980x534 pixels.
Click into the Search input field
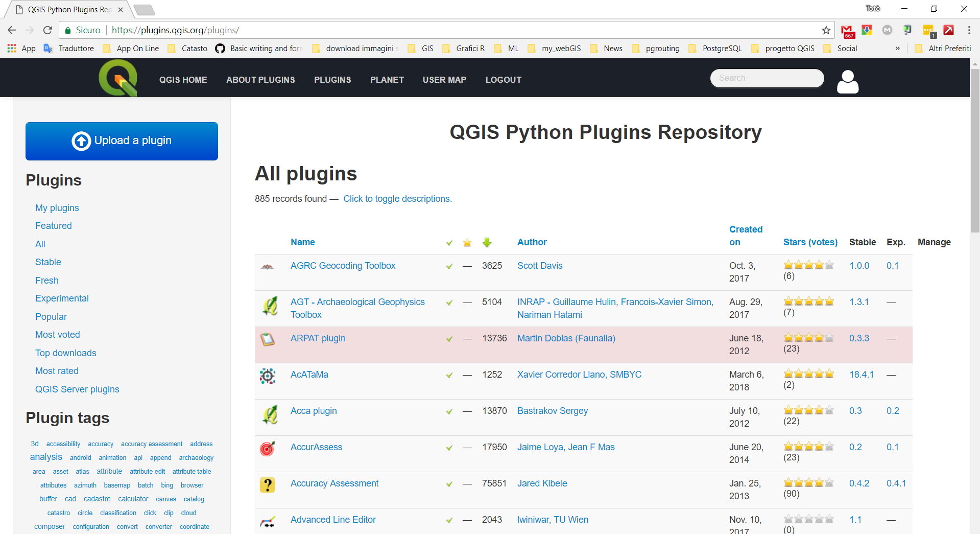tap(767, 78)
